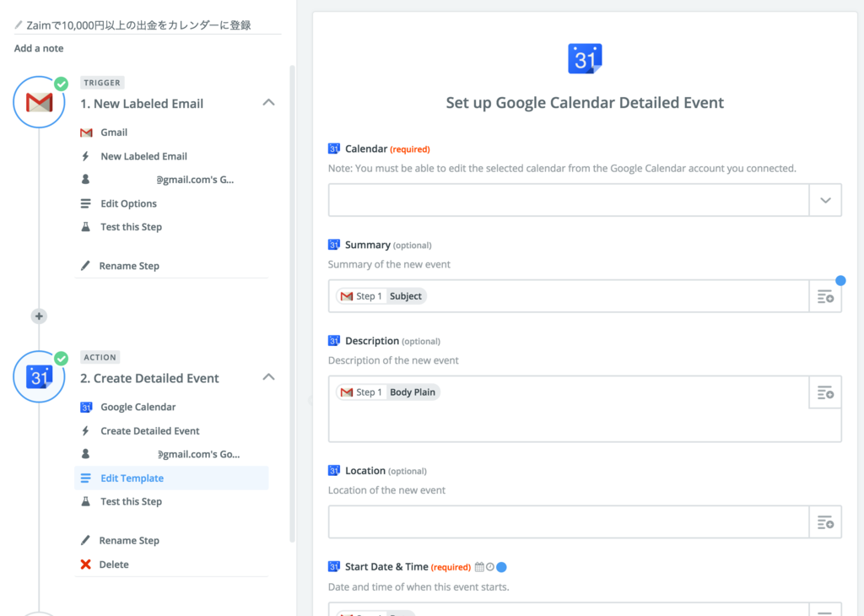The width and height of the screenshot is (864, 616).
Task: Click heading Set up Google Calendar Detailed Event
Action: pyautogui.click(x=585, y=103)
